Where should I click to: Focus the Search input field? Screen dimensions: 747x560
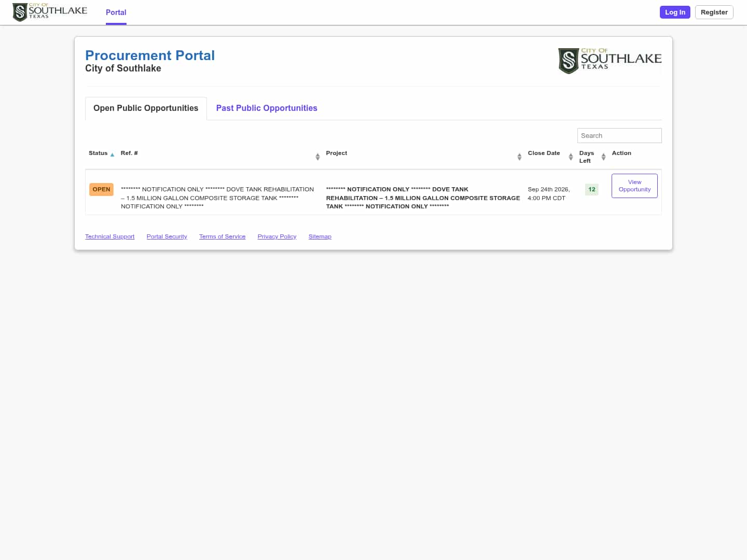click(619, 135)
